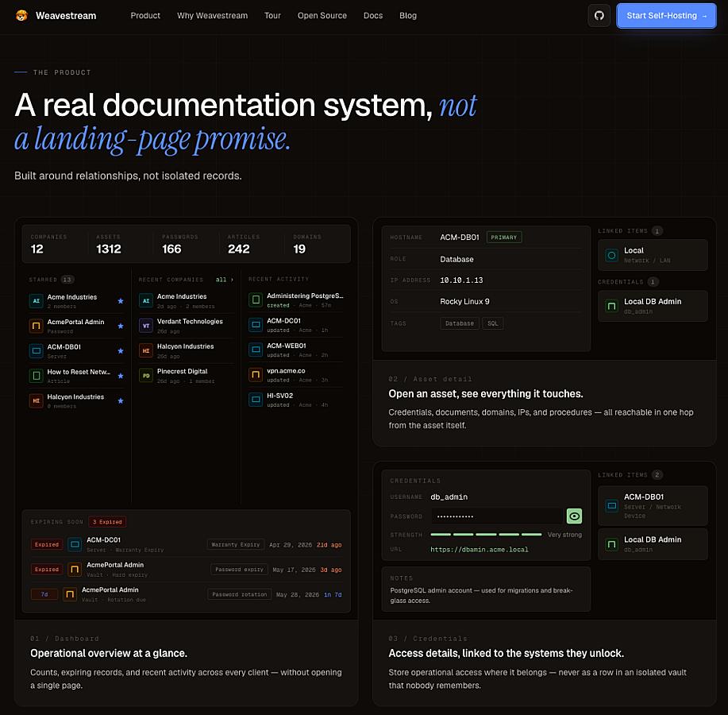This screenshot has width=728, height=715.
Task: Click the password strength meter bar
Action: pos(486,535)
